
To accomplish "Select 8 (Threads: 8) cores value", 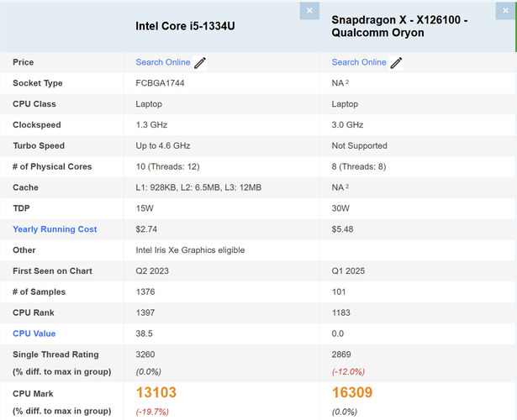I will pyautogui.click(x=359, y=166).
